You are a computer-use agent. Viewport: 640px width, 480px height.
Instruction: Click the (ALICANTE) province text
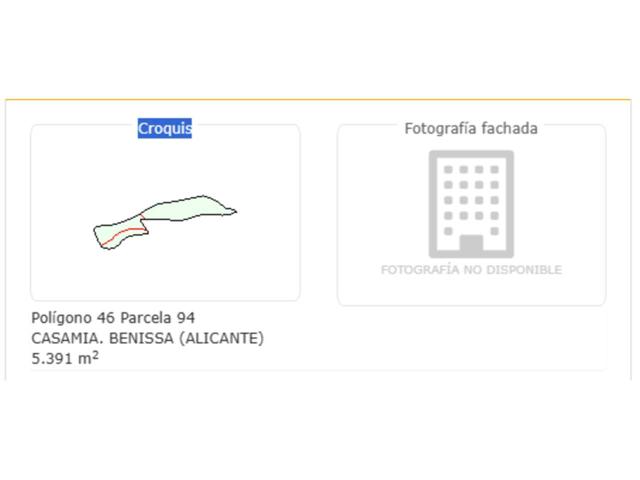[x=222, y=338]
